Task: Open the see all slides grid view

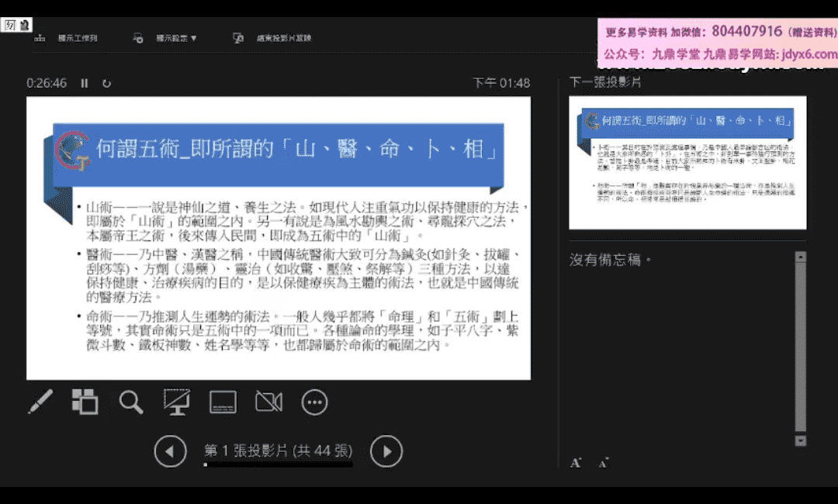Action: click(85, 402)
